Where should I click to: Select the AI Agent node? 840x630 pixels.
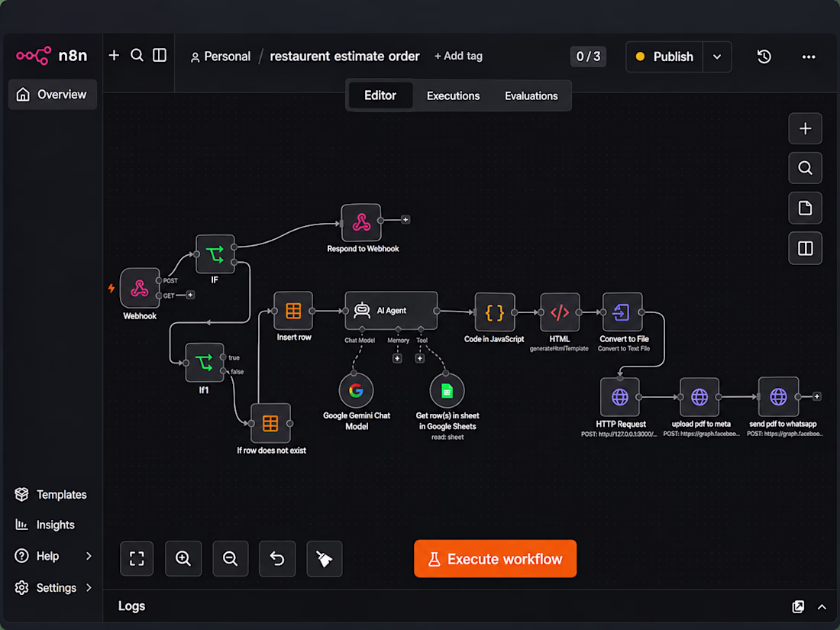391,311
